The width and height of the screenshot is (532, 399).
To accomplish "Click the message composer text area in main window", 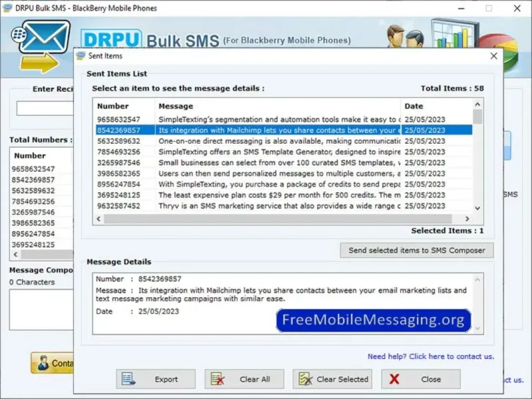I will [41, 309].
